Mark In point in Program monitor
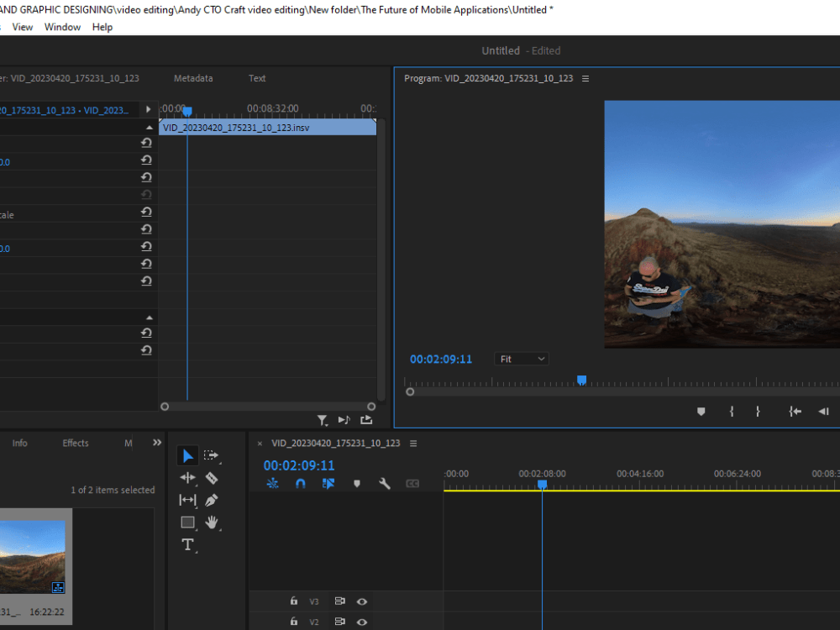840x630 pixels. coord(732,412)
